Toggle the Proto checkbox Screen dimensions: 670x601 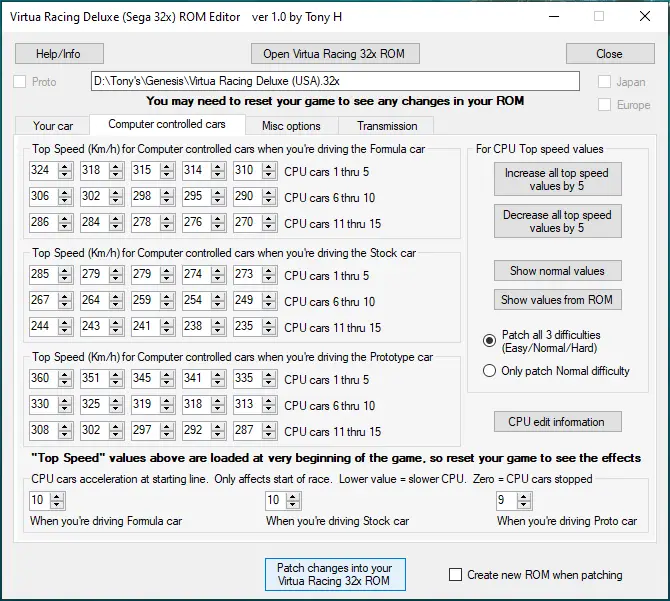(x=20, y=82)
